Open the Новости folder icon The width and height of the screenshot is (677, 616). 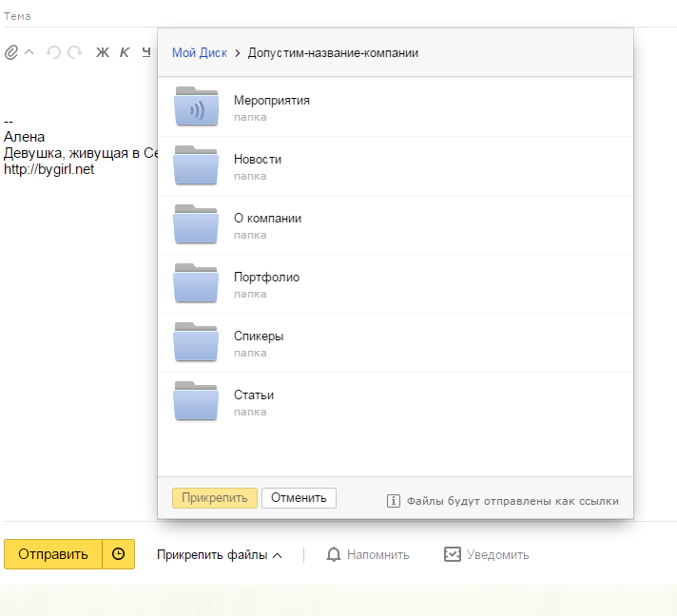click(x=196, y=165)
